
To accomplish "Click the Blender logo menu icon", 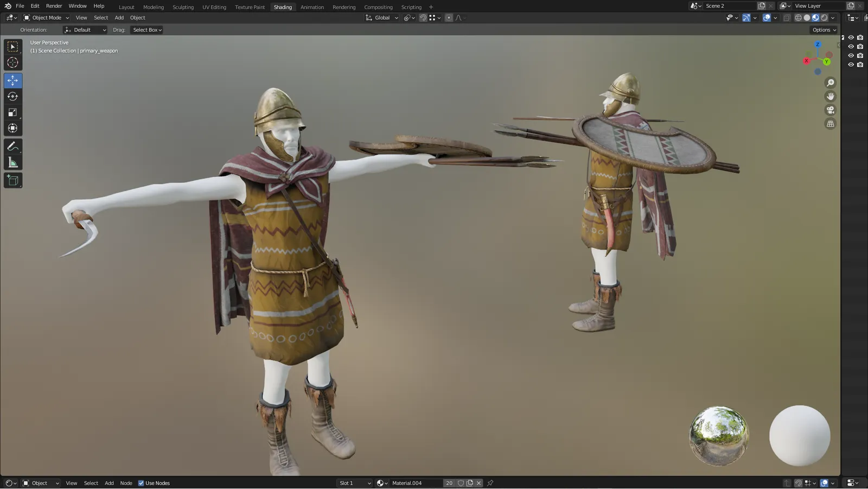I will [x=8, y=6].
